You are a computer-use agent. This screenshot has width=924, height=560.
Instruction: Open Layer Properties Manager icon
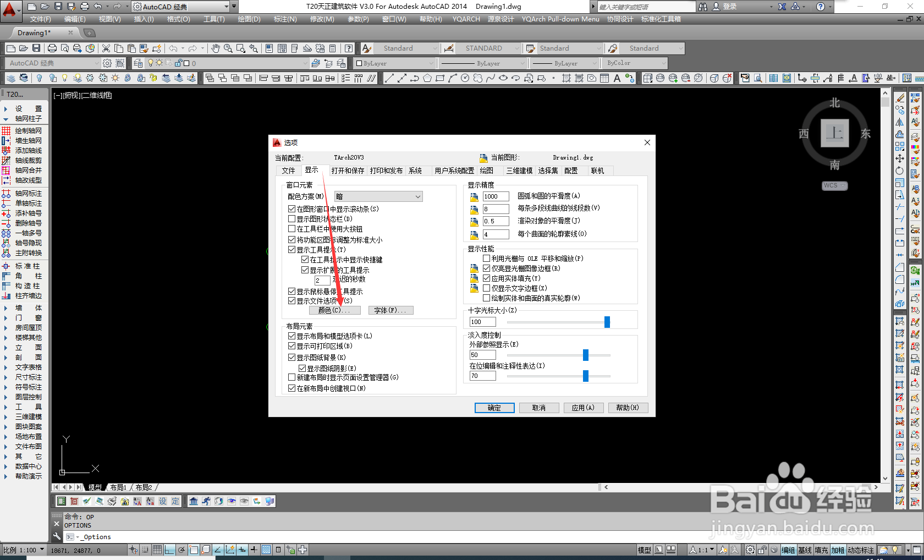click(138, 63)
